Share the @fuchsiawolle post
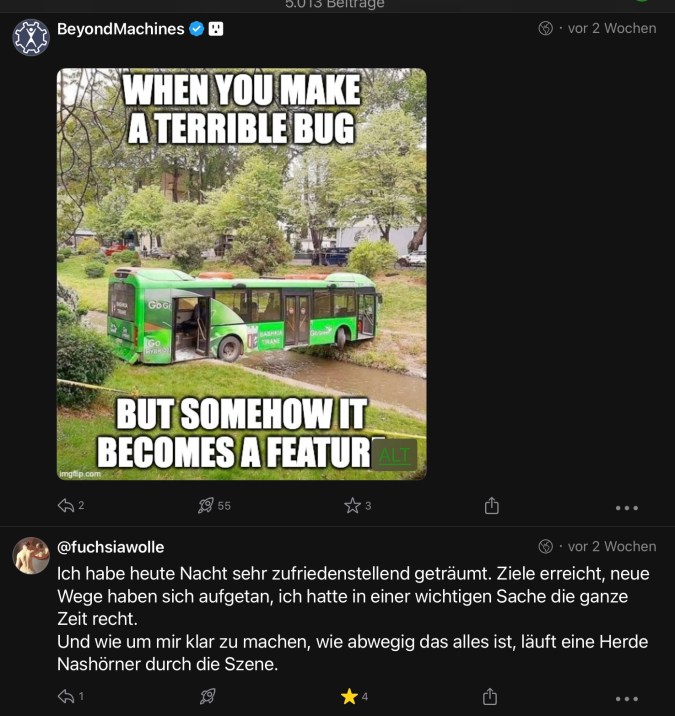This screenshot has width=675, height=716. (x=491, y=696)
